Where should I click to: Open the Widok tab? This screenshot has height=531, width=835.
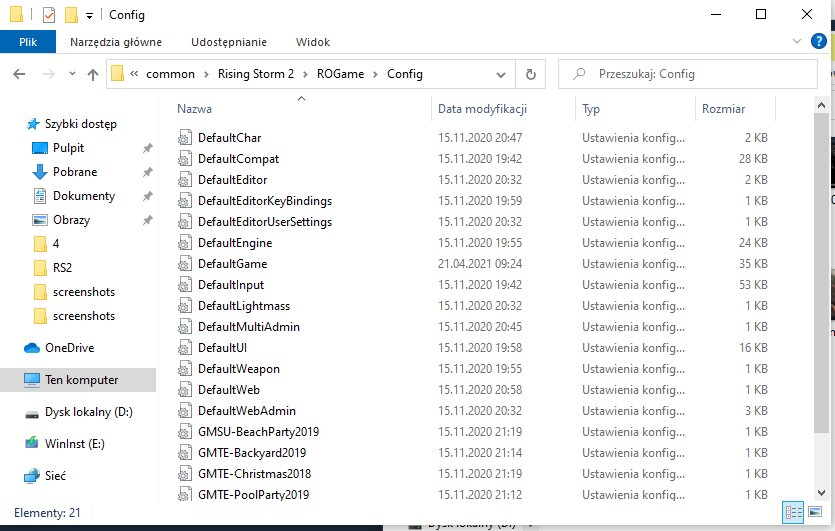click(313, 42)
